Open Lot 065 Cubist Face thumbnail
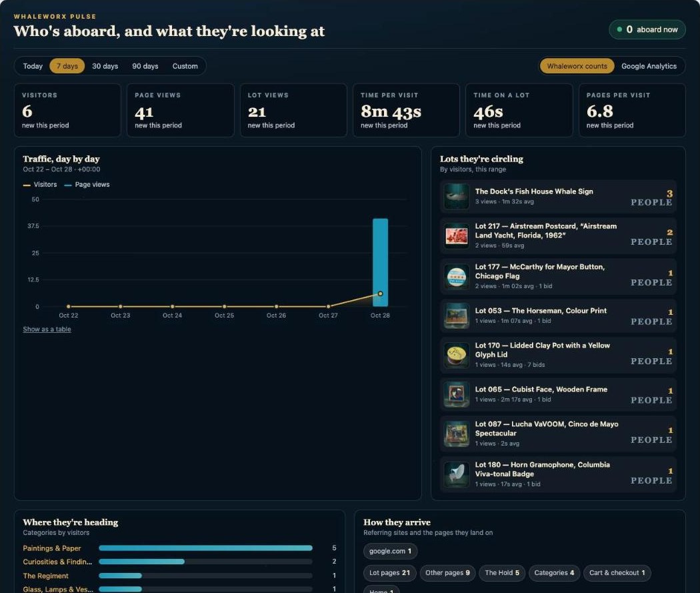The height and width of the screenshot is (593, 700). coord(457,394)
